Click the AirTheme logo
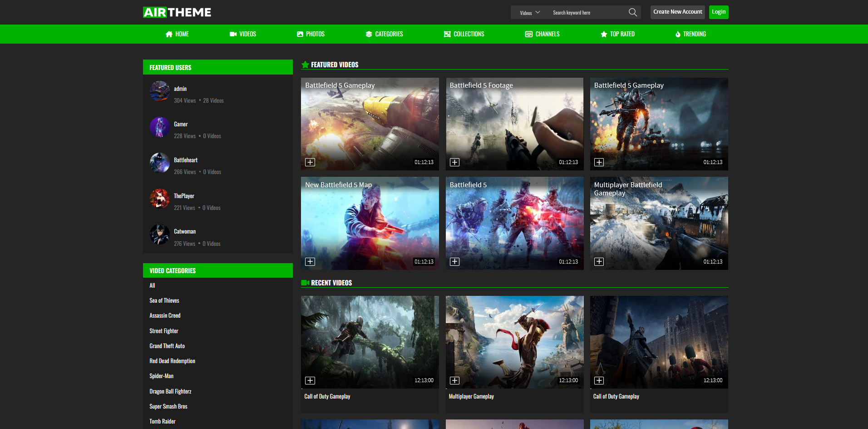Viewport: 868px width, 429px height. [x=177, y=12]
